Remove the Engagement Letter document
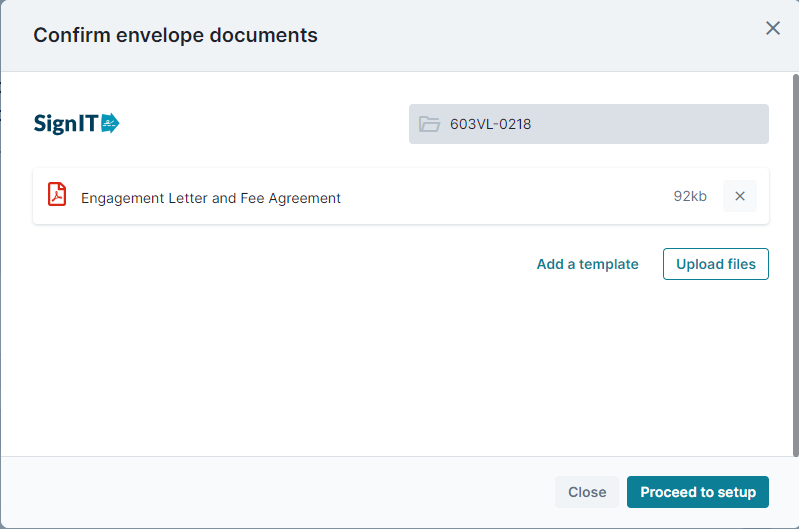Viewport: 799px width, 529px height. (x=740, y=196)
